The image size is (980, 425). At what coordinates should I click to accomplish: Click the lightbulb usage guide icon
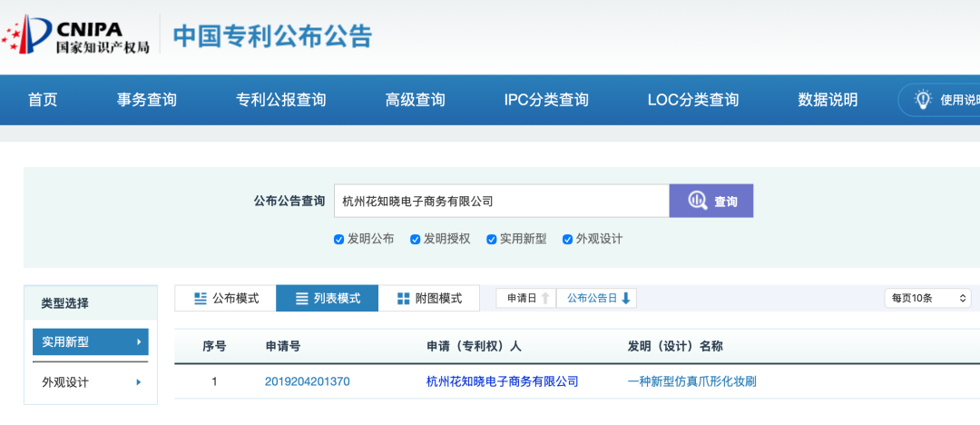(923, 100)
